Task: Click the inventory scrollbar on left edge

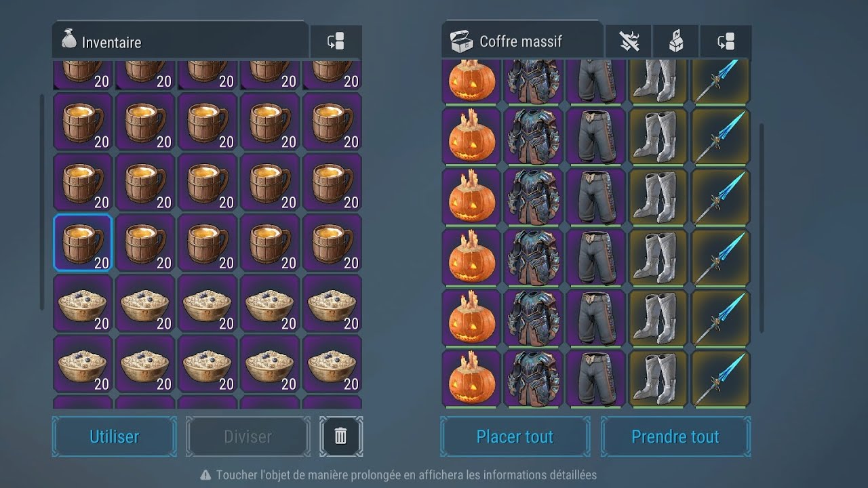Action: (x=42, y=202)
